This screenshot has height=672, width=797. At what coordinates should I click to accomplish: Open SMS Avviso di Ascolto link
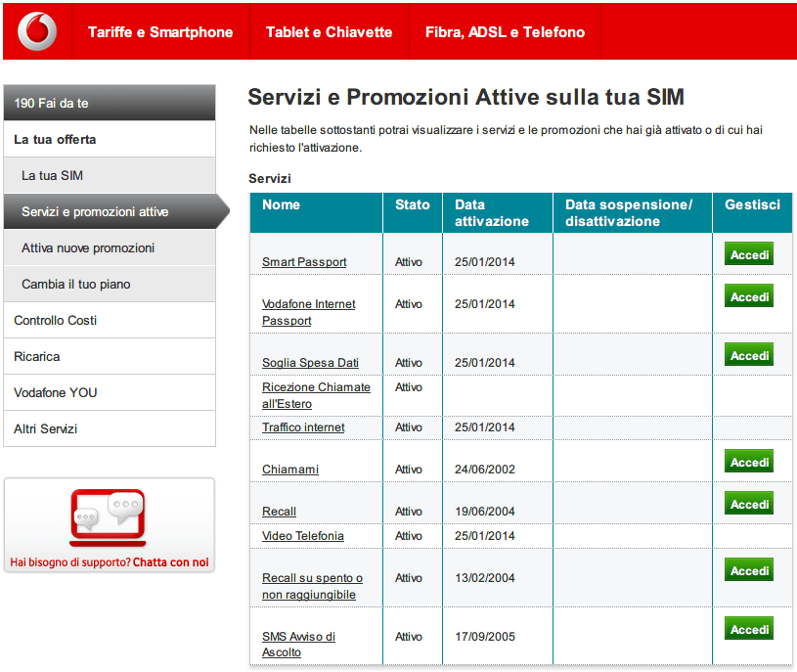click(x=298, y=644)
